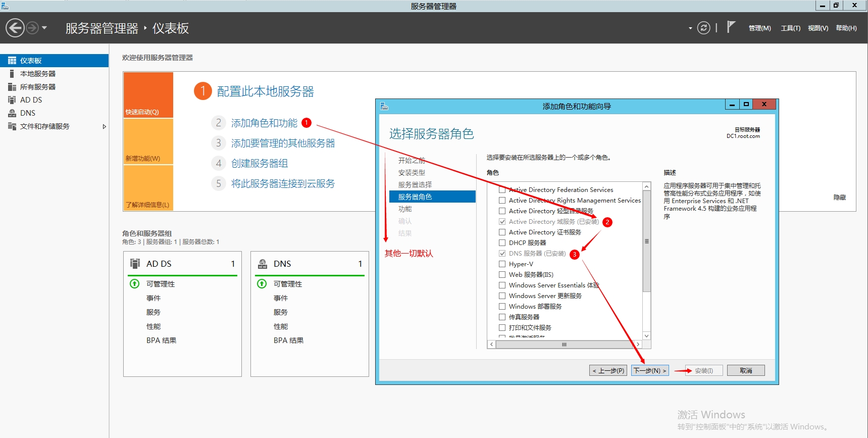The image size is (868, 438).
Task: Expand the 文件和存储服务 sidebar arrow
Action: click(x=104, y=126)
